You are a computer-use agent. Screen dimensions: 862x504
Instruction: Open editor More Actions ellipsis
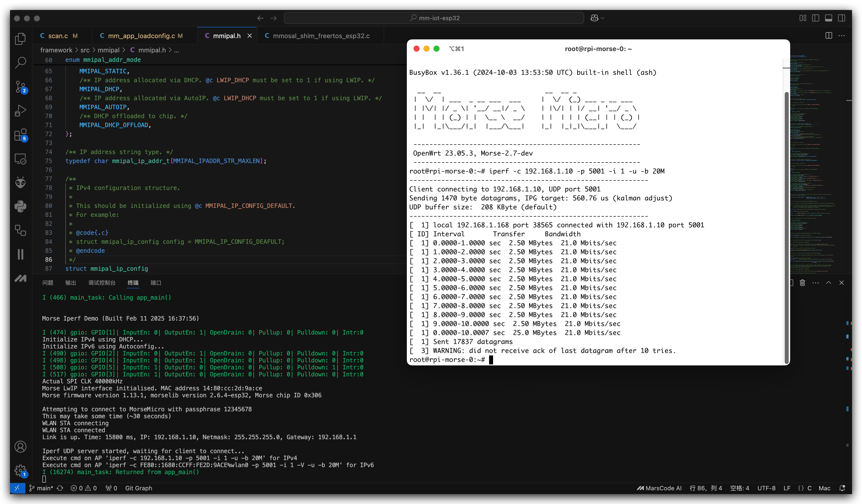tap(842, 36)
